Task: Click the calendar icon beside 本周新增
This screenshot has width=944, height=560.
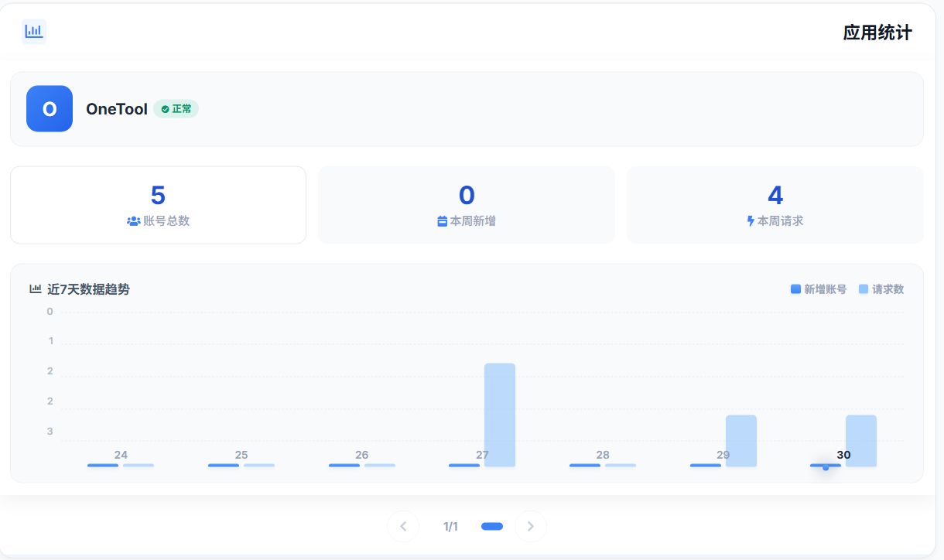Action: point(443,221)
